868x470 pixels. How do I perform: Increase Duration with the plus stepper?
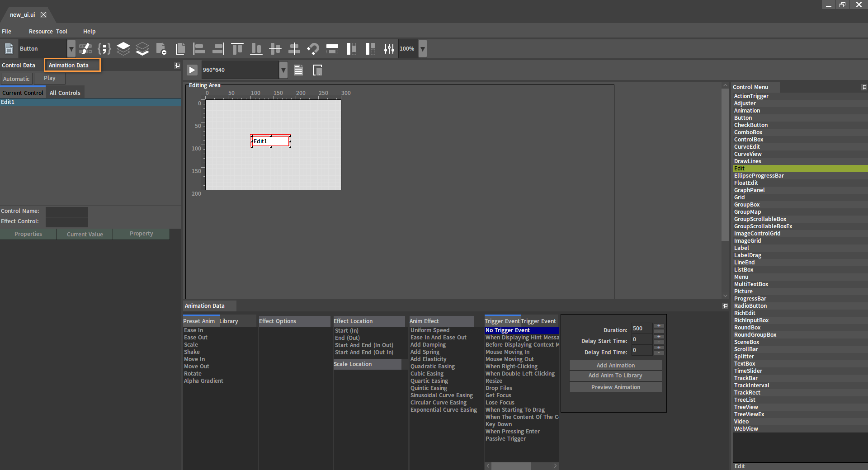click(x=659, y=326)
